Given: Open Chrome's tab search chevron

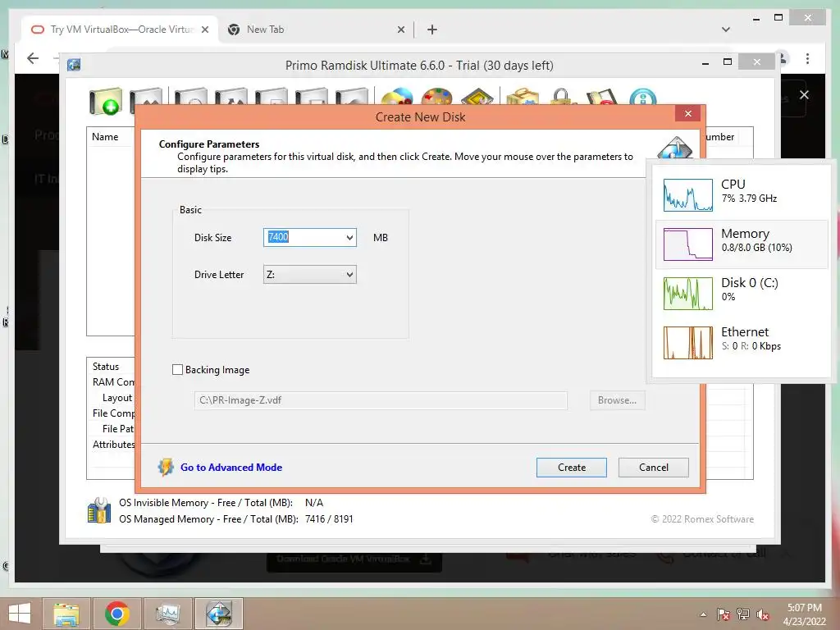Looking at the screenshot, I should tap(726, 30).
